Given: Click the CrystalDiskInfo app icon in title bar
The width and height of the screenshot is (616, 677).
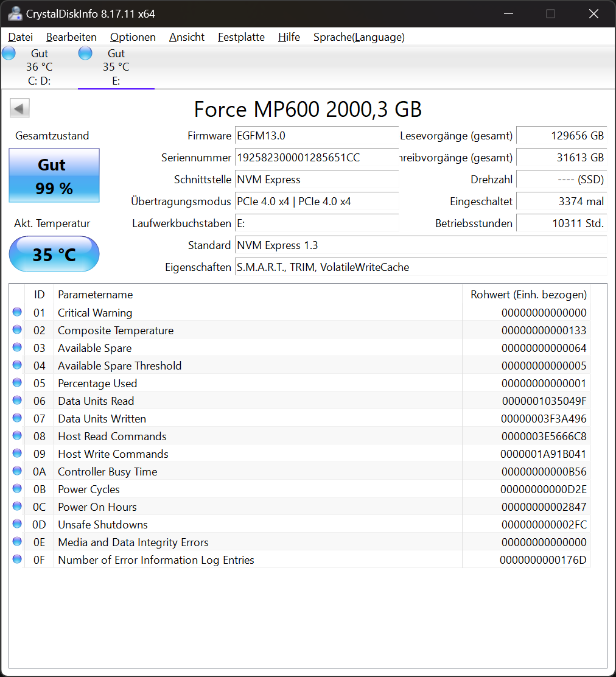Looking at the screenshot, I should click(x=15, y=13).
